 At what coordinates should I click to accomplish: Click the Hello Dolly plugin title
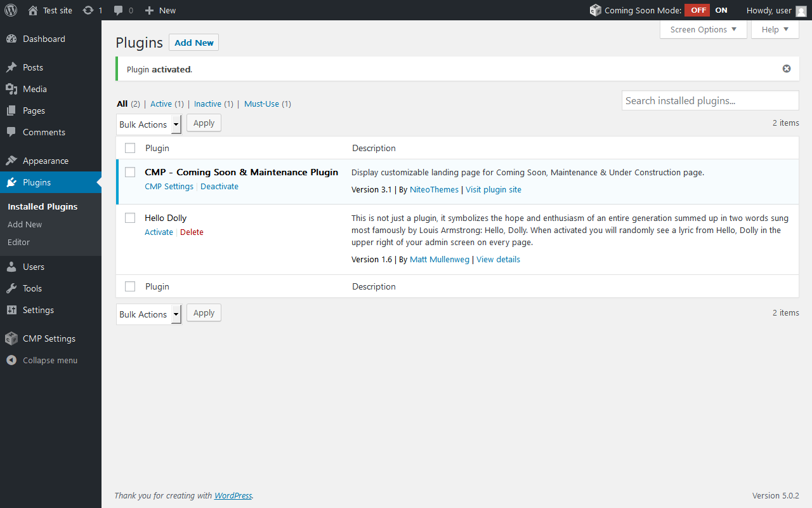tap(166, 218)
